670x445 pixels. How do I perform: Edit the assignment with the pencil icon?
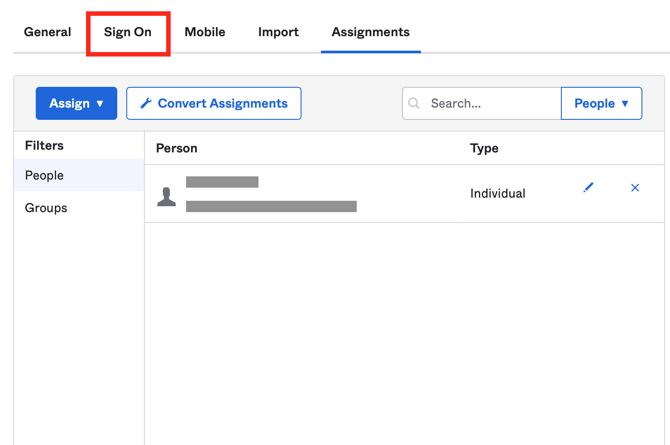(x=588, y=188)
